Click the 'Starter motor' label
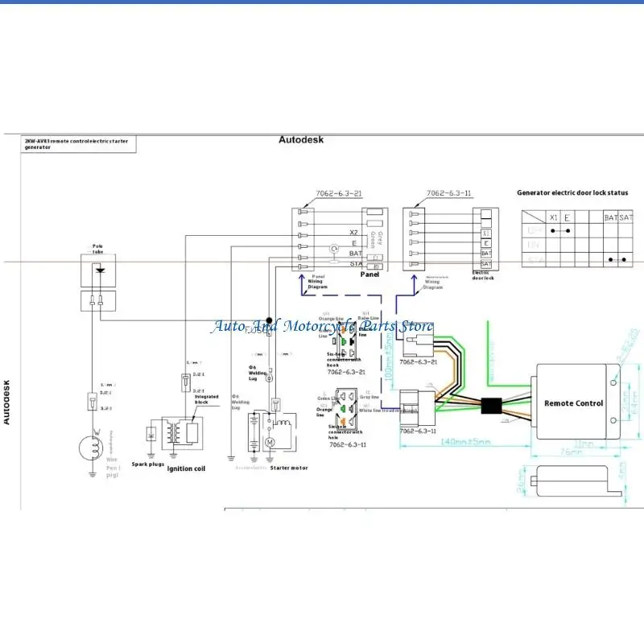 [289, 468]
